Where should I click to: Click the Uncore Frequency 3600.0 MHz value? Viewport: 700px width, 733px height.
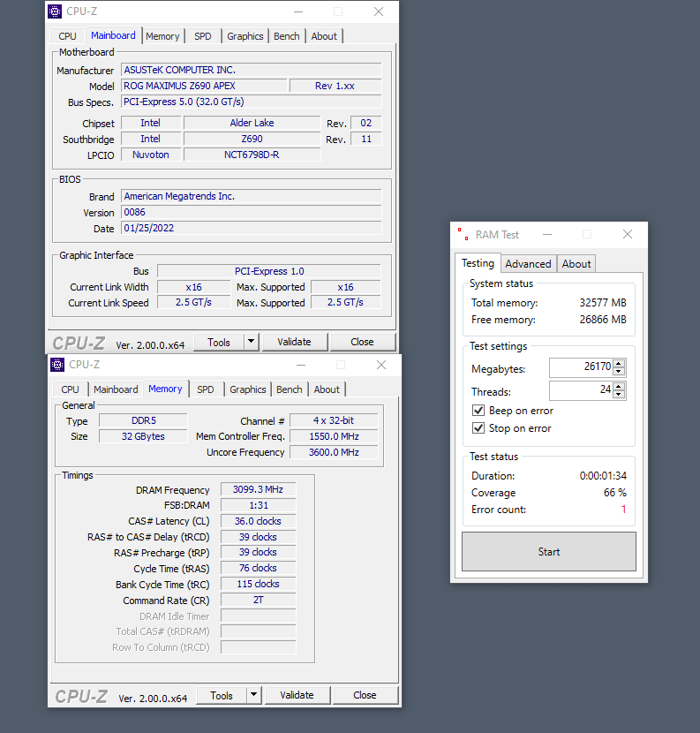pyautogui.click(x=334, y=452)
